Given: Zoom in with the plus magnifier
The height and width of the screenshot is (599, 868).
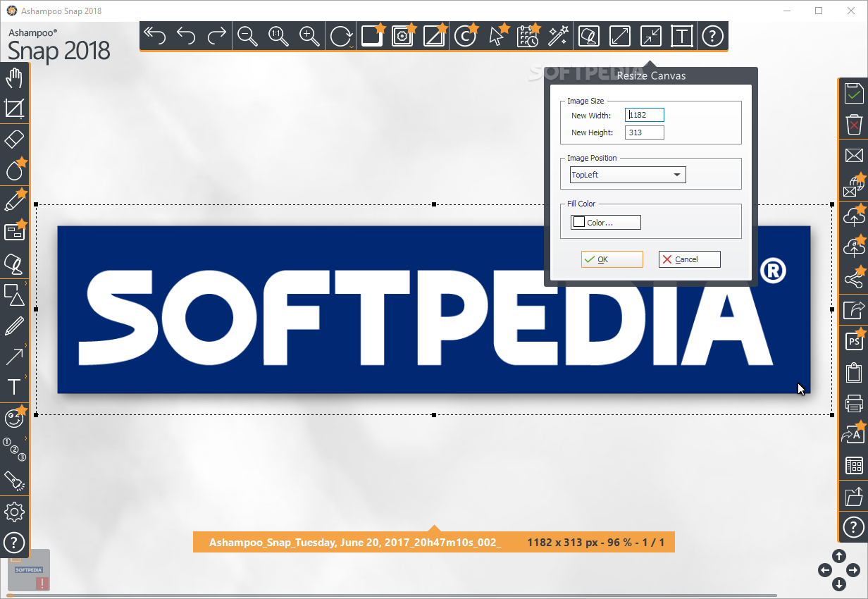Looking at the screenshot, I should pos(310,36).
